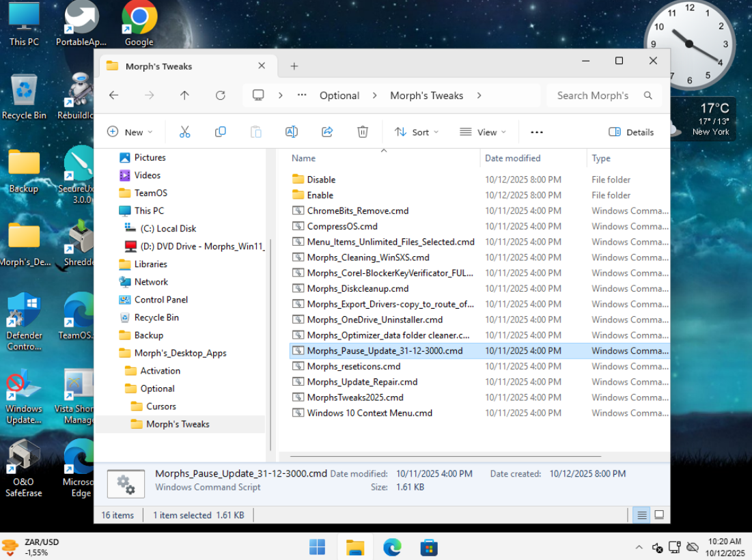Viewport: 752px width, 560px height.
Task: Open the View dropdown menu
Action: tap(483, 132)
